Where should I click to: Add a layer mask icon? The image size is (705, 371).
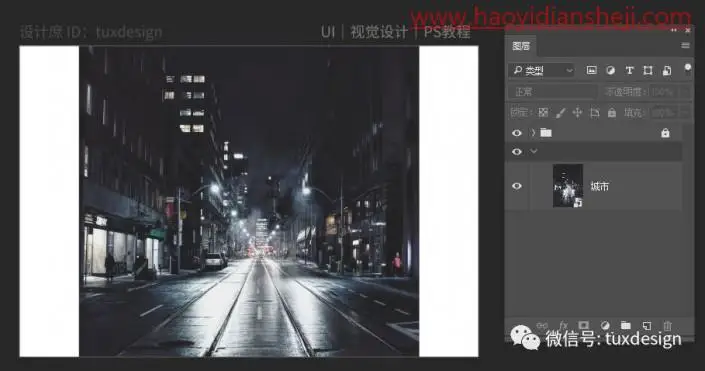[x=584, y=325]
